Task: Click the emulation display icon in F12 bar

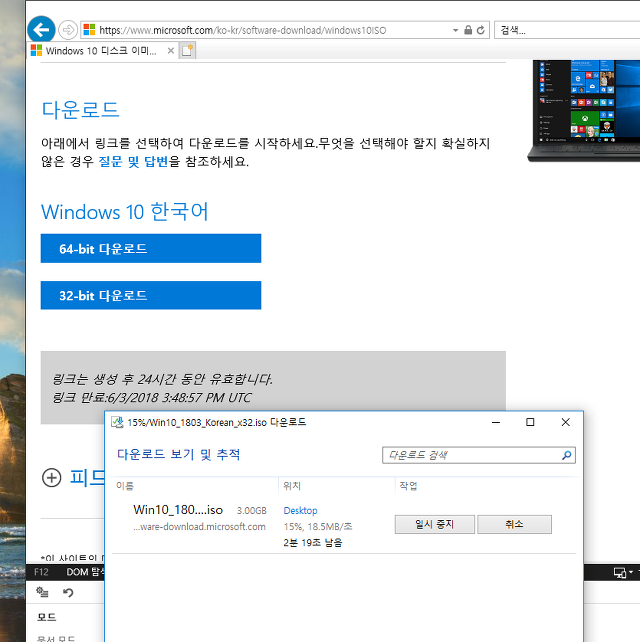Action: (620, 572)
